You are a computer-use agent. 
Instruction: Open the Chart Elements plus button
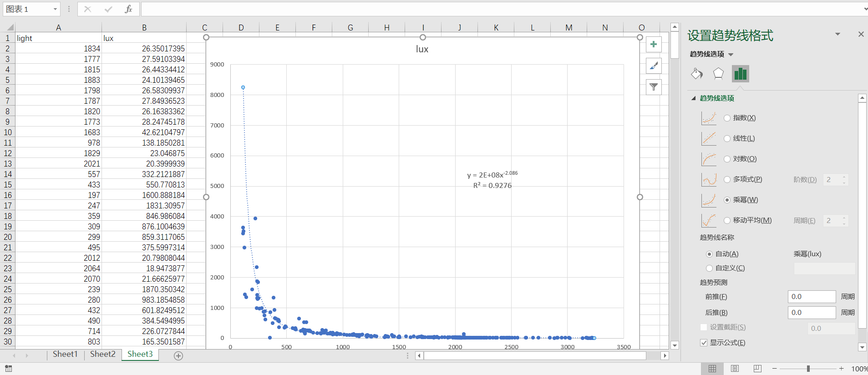[654, 44]
